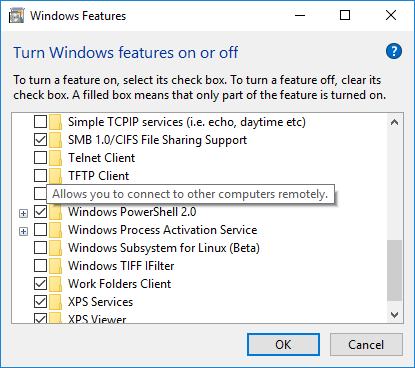Click the Work Folders Client folder icon
415x368 pixels.
point(55,284)
